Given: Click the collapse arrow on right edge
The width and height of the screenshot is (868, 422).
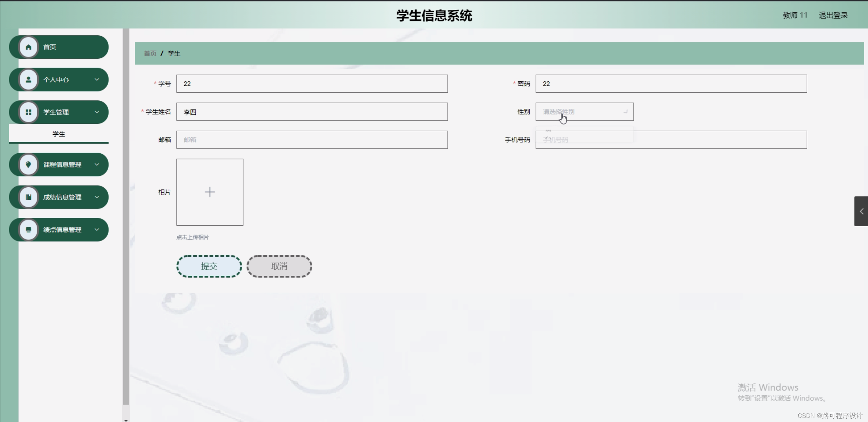Looking at the screenshot, I should (x=862, y=211).
